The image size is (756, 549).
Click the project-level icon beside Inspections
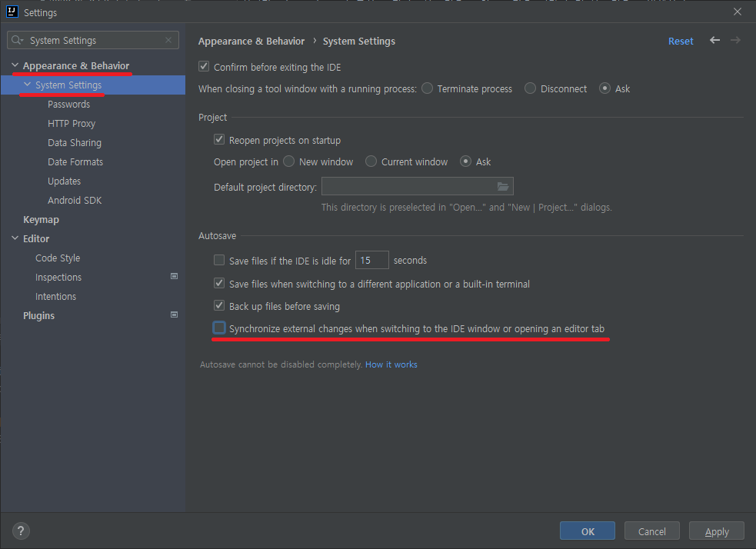(174, 277)
